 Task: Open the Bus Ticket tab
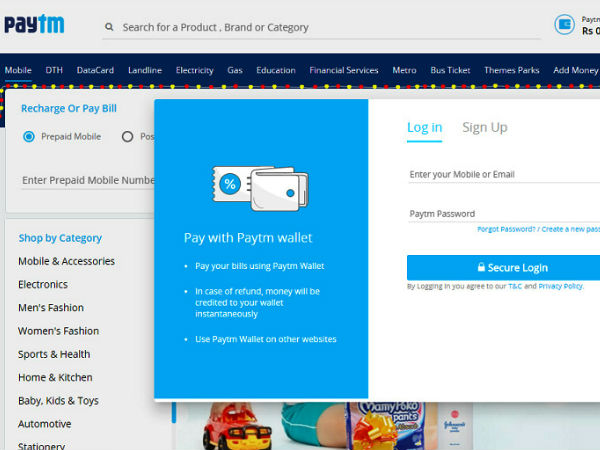coord(450,70)
